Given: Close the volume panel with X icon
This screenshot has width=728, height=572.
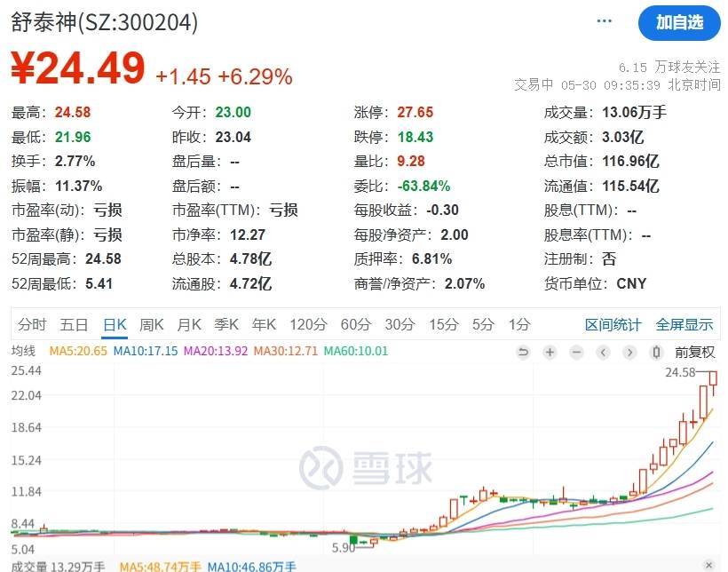Looking at the screenshot, I should pos(708,565).
